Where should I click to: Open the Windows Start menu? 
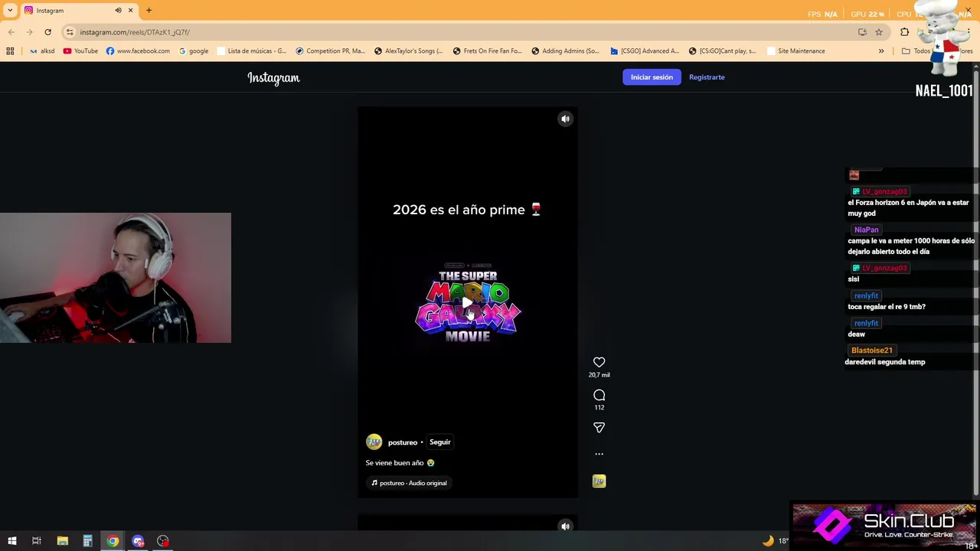click(11, 541)
